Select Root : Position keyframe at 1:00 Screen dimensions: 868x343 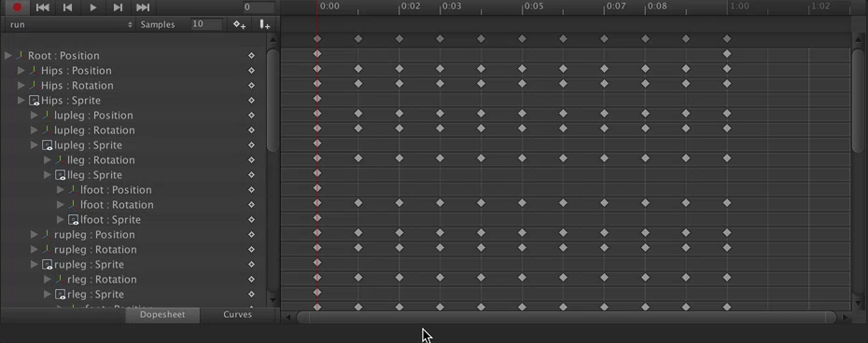(727, 54)
